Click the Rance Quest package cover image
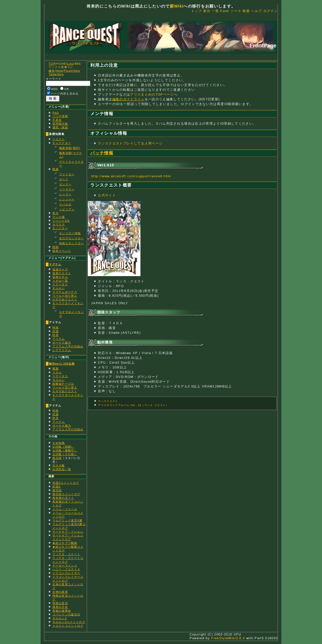 click(x=114, y=238)
